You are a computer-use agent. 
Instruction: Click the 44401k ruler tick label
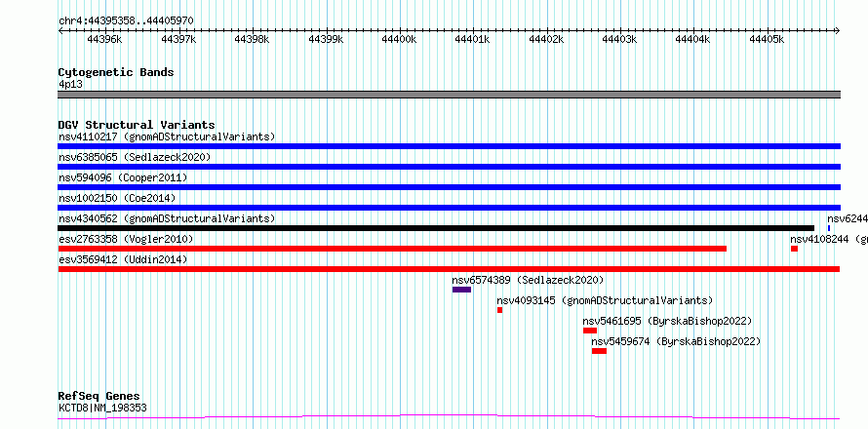(473, 39)
